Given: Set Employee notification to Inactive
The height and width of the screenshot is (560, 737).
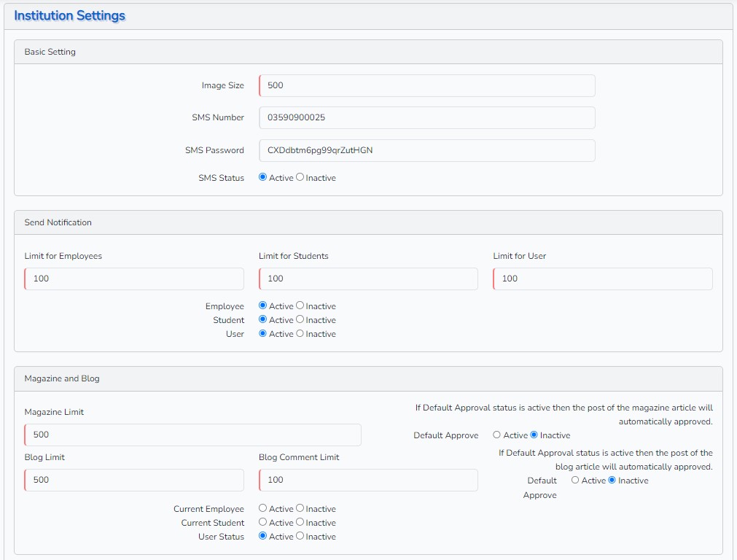Looking at the screenshot, I should point(300,306).
